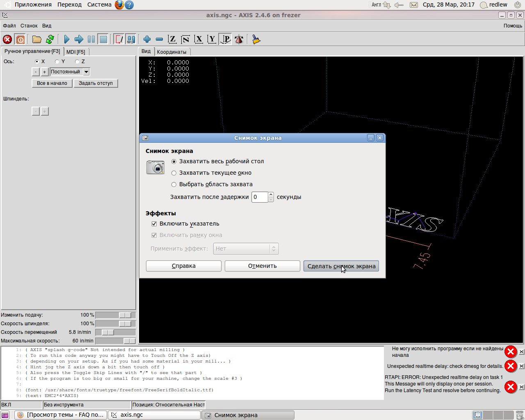
Task: Click the capture delay seconds input field
Action: pos(260,197)
